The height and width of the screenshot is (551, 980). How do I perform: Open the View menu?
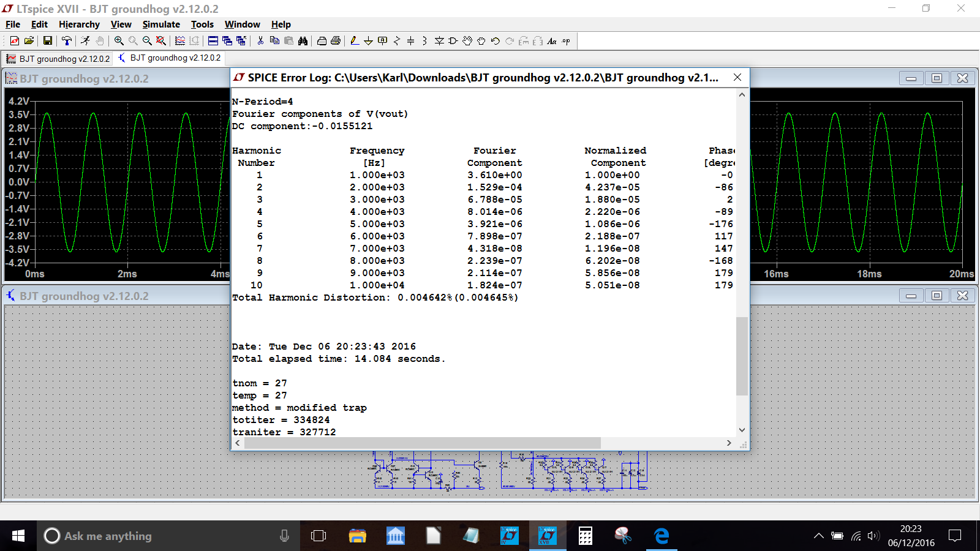(x=121, y=24)
